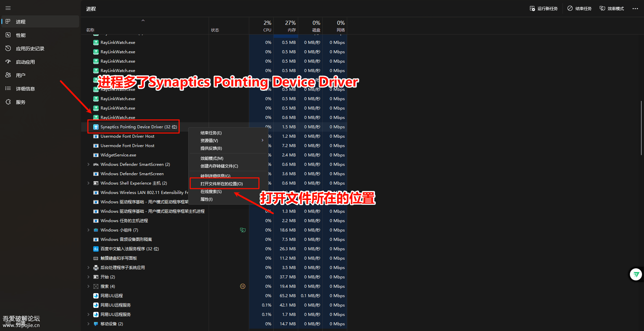The image size is (644, 331).
Task: Click the three-dot more options icon
Action: point(635,9)
